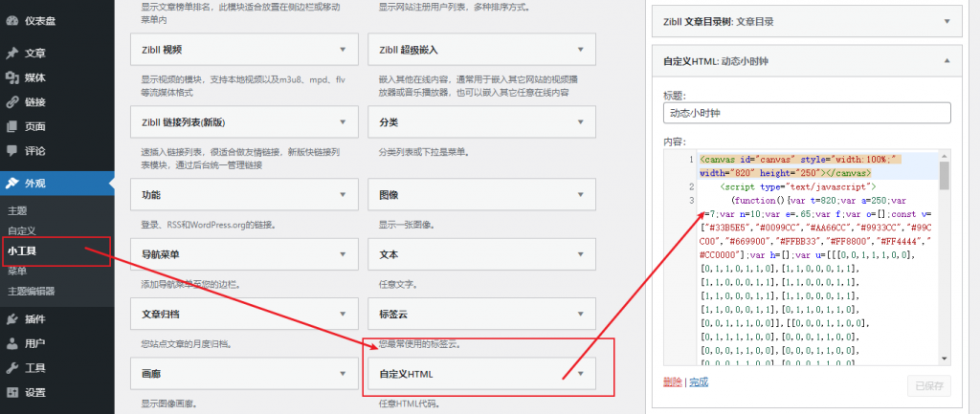Screen dimensions: 980x414
Task: Expand the Zibll 文章目录树 panel
Action: coord(947,20)
